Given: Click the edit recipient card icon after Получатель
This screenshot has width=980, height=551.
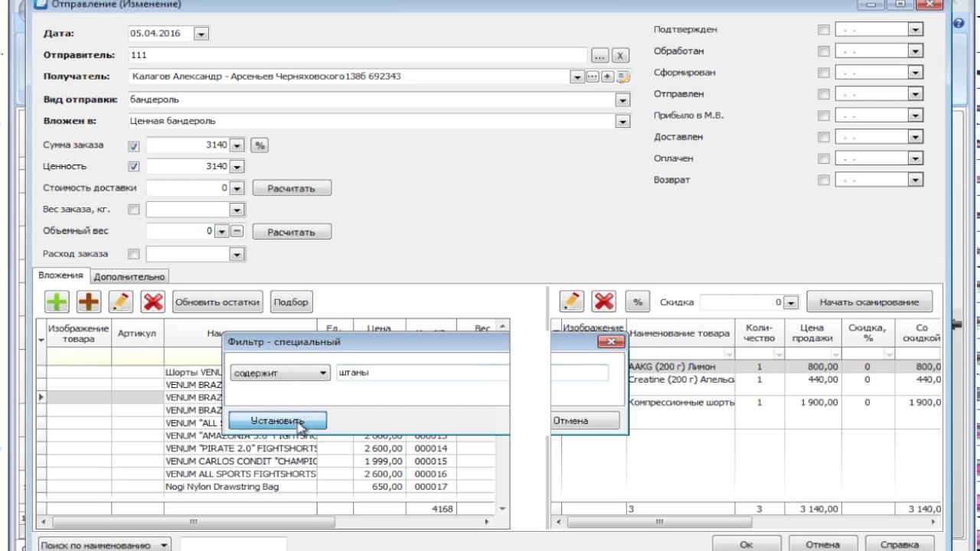Looking at the screenshot, I should point(623,77).
